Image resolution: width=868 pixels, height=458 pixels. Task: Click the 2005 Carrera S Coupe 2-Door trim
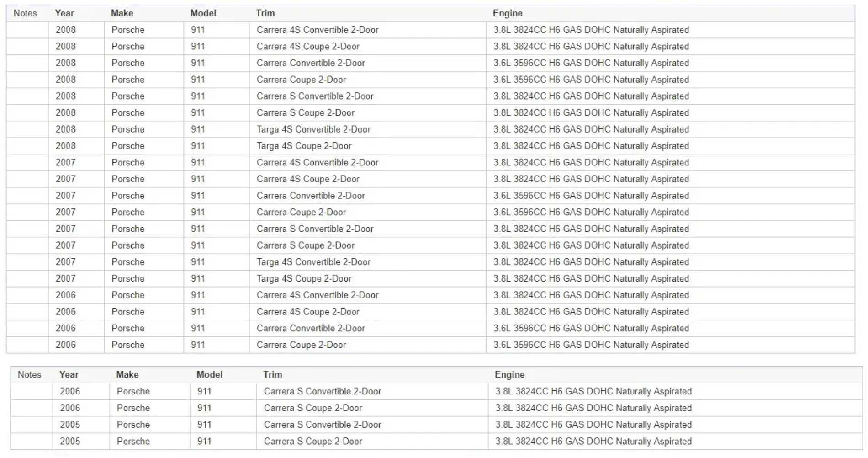pos(313,442)
